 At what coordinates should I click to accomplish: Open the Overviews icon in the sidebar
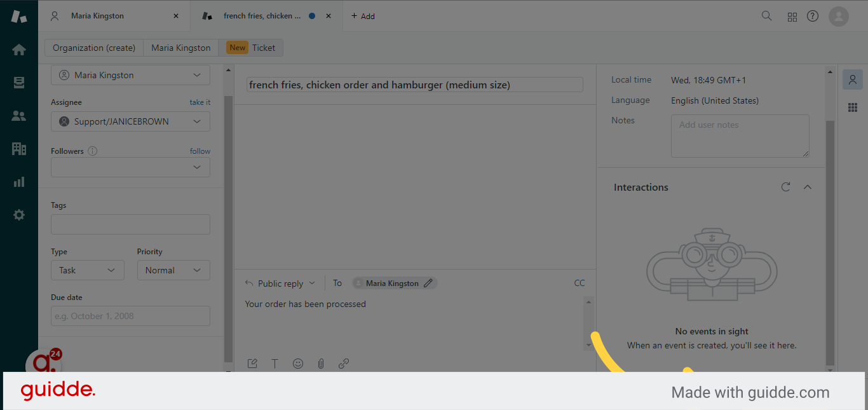click(19, 83)
